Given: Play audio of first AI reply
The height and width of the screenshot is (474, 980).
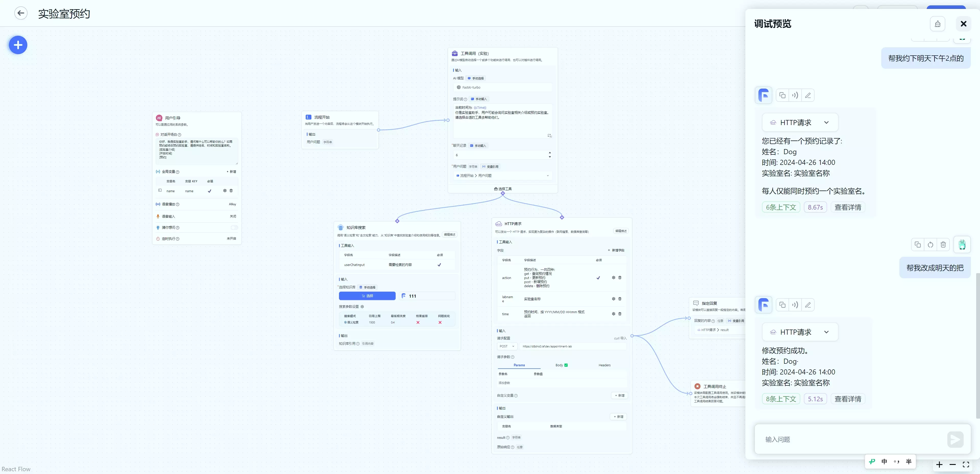Looking at the screenshot, I should (795, 95).
